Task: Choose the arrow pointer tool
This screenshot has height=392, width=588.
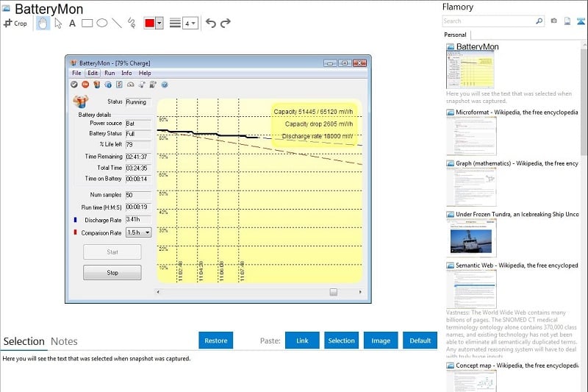Action: point(58,24)
